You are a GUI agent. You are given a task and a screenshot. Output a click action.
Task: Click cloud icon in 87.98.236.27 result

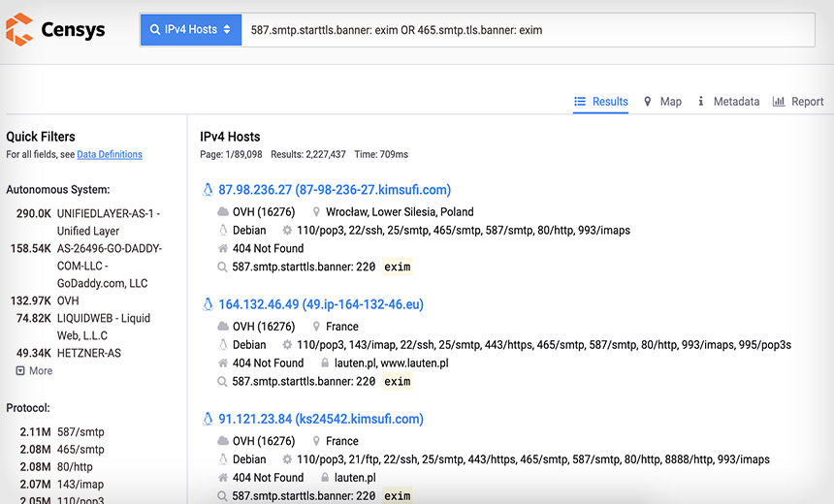pyautogui.click(x=223, y=212)
